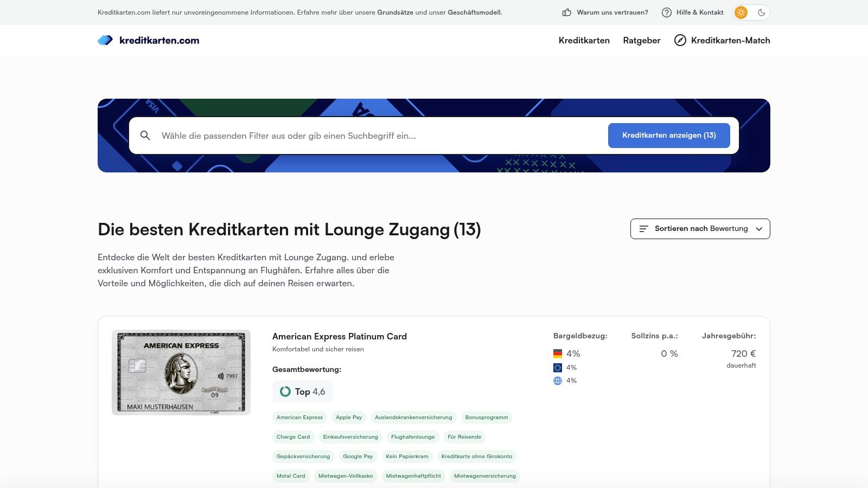
Task: Open the Sortieren nach Bewertung dropdown
Action: click(700, 229)
